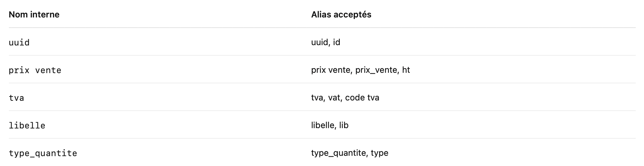
Task: Click the alias cell ending with "ht"
Action: [x=360, y=70]
